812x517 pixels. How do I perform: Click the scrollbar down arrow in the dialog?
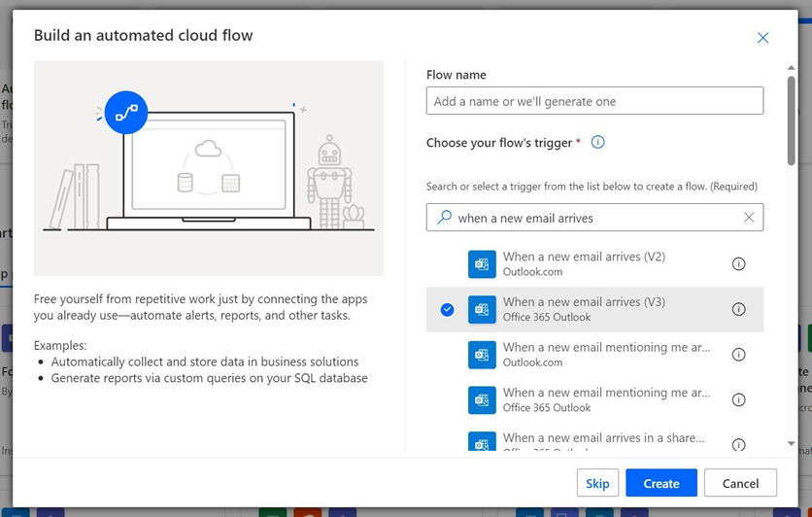tap(791, 443)
